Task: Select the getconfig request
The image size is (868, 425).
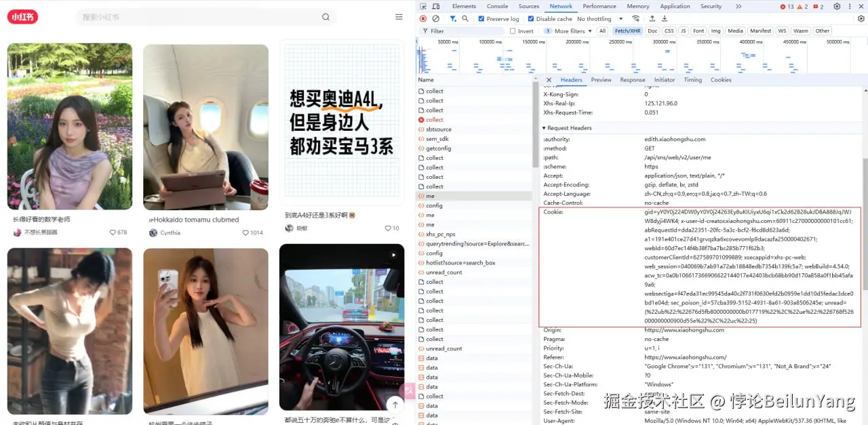Action: [474, 148]
